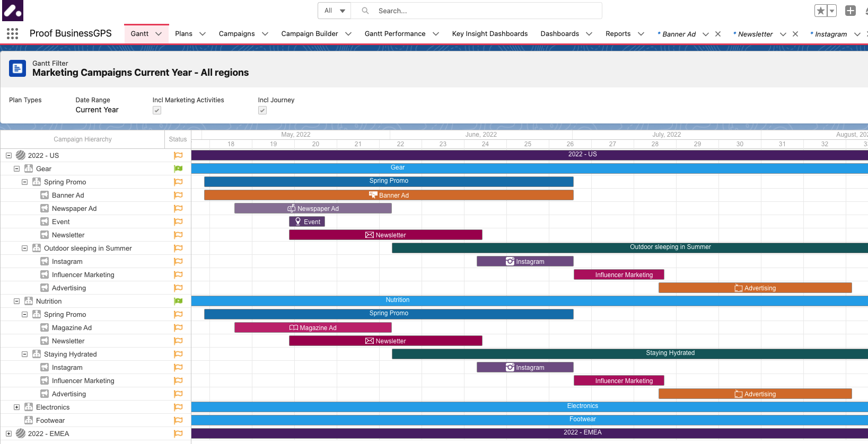Switch to the Banner Ad workspace tab

click(677, 34)
